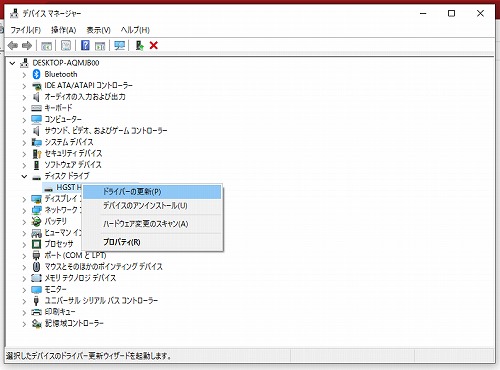This screenshot has width=500, height=370.
Task: Select オーディオの入力および出力 label
Action: coord(85,97)
